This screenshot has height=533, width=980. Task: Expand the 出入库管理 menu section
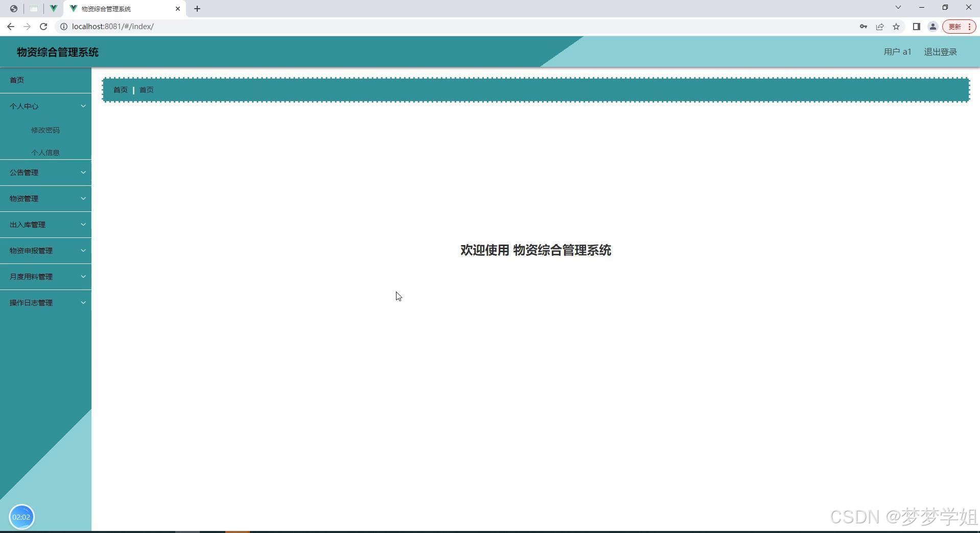45,224
